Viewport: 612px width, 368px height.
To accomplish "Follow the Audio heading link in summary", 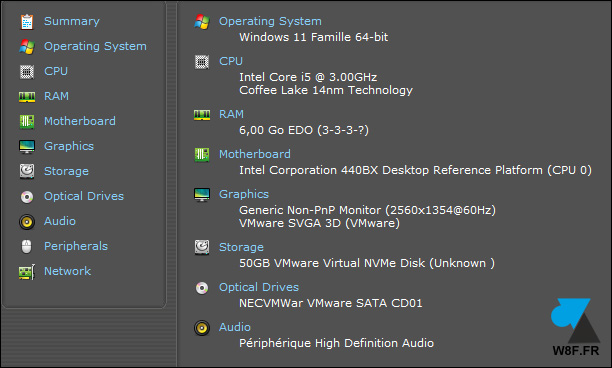I will (235, 327).
